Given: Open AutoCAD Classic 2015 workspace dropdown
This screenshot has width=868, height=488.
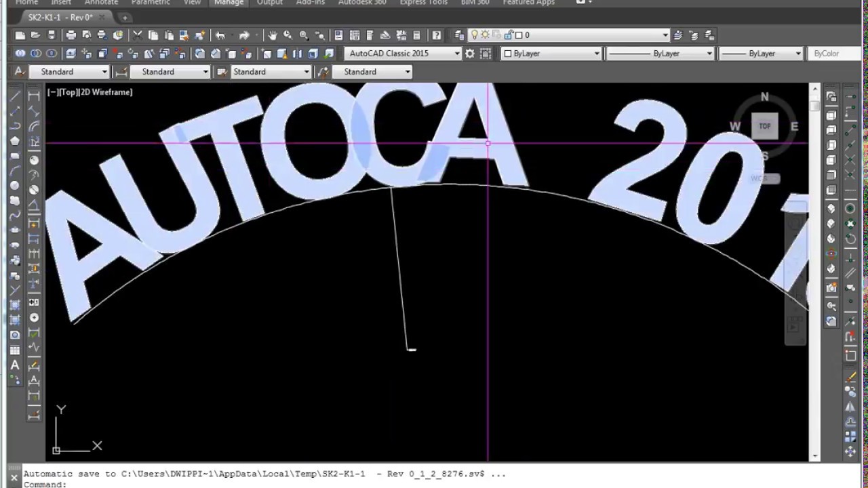Looking at the screenshot, I should [457, 54].
